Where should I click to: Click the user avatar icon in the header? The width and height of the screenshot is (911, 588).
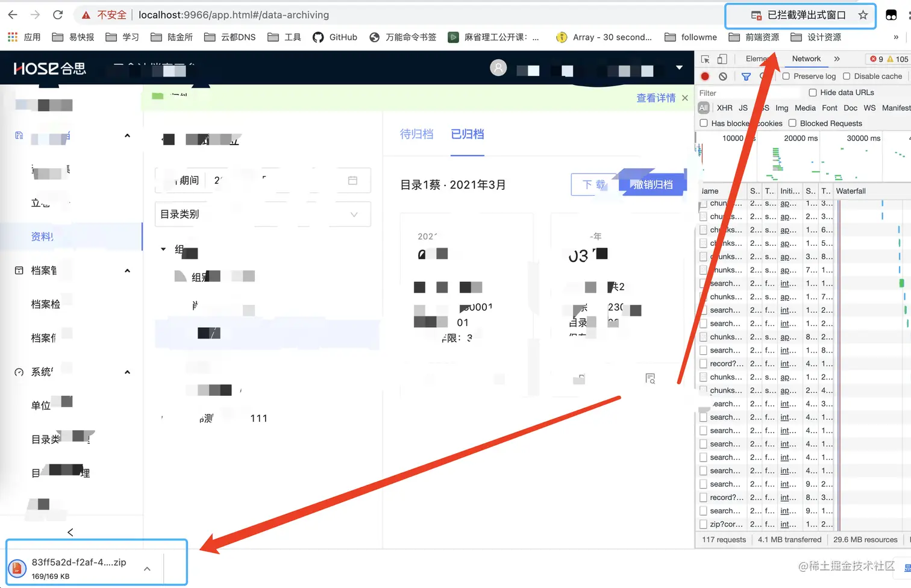point(498,67)
